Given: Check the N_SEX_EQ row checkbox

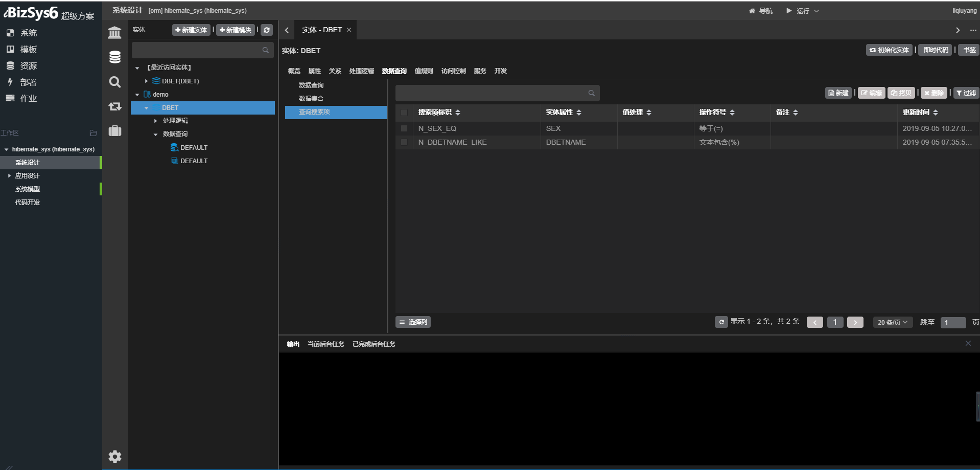Looking at the screenshot, I should click(404, 128).
